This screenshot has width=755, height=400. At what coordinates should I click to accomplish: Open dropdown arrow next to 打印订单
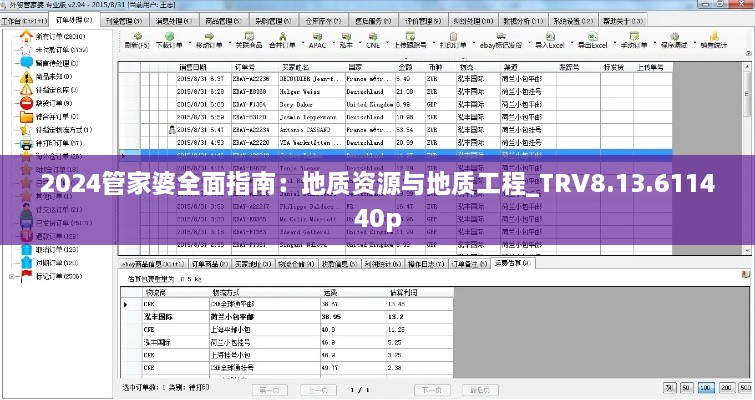tap(473, 41)
